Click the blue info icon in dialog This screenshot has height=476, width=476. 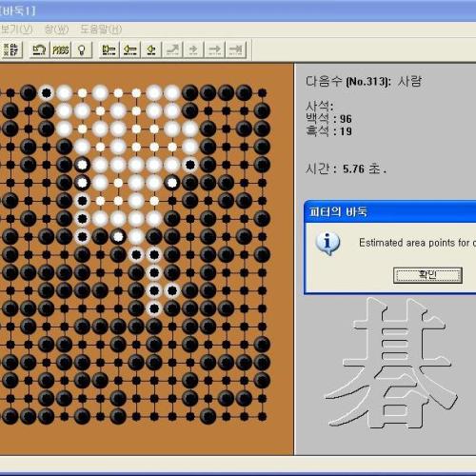coord(327,244)
